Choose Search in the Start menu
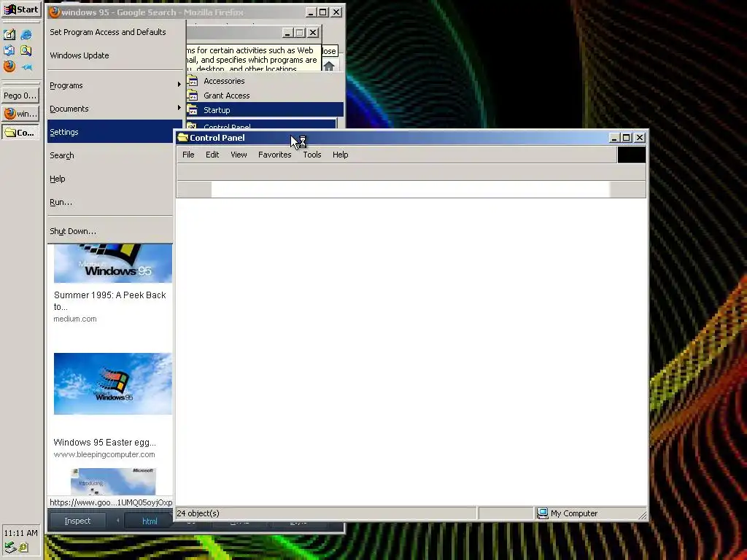Viewport: 747px width, 560px height. (111, 155)
